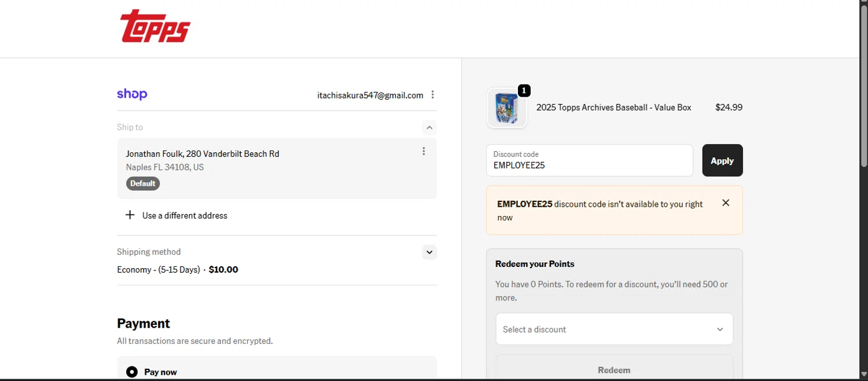Click the plus icon for different address
The image size is (868, 381).
[x=130, y=215]
